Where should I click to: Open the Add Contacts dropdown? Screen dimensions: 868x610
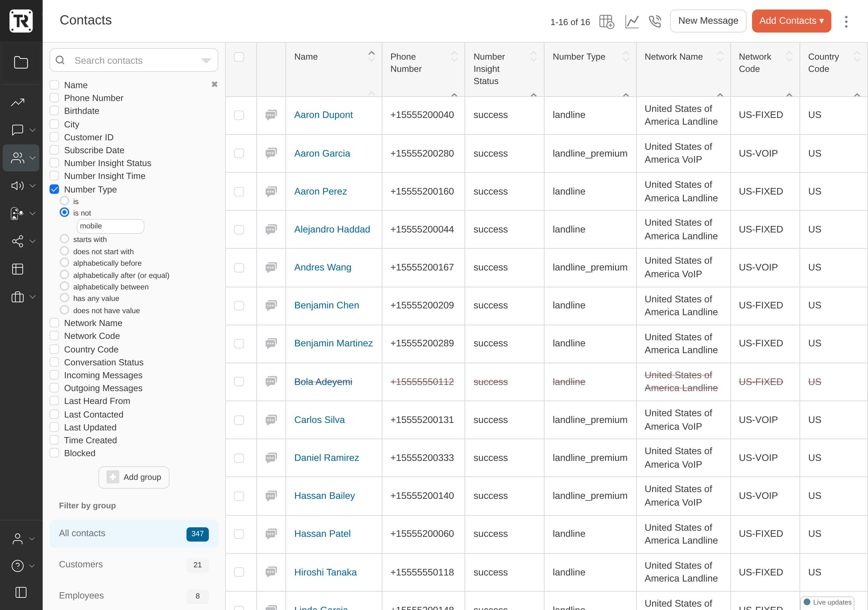coord(791,21)
